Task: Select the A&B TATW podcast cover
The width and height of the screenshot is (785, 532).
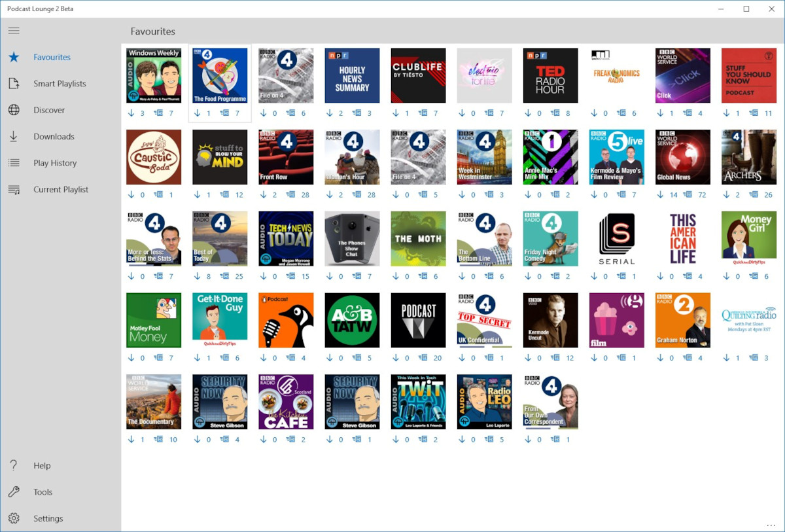Action: point(352,321)
